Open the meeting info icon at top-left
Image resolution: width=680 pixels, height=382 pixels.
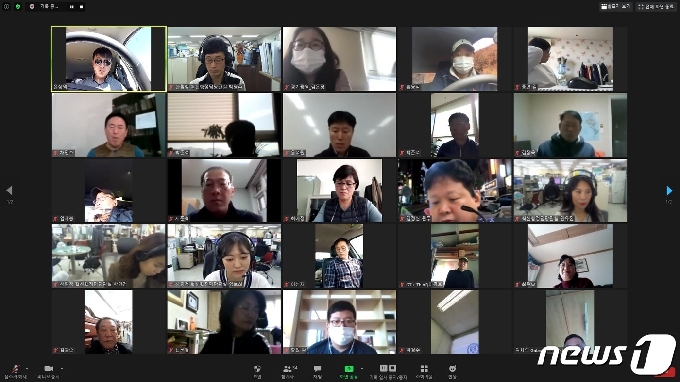[6, 7]
